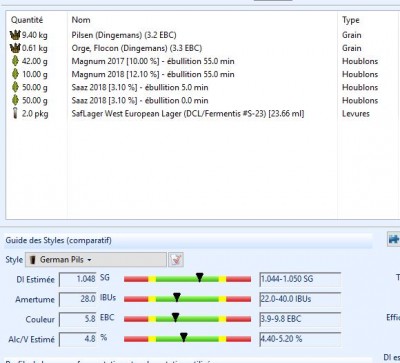Click the Alc/V Estimé 4.8 field
This screenshot has height=363, width=400.
78,339
